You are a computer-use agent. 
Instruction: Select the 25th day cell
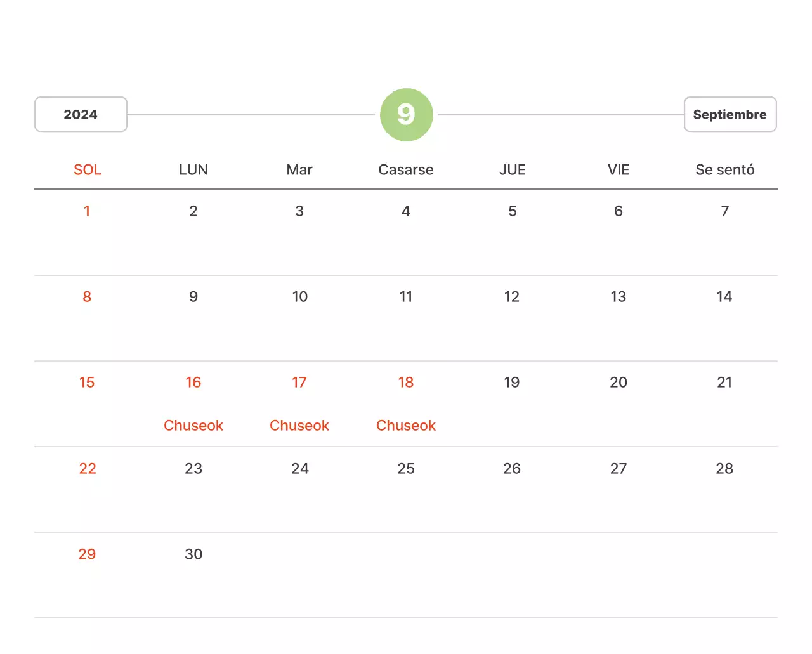406,469
